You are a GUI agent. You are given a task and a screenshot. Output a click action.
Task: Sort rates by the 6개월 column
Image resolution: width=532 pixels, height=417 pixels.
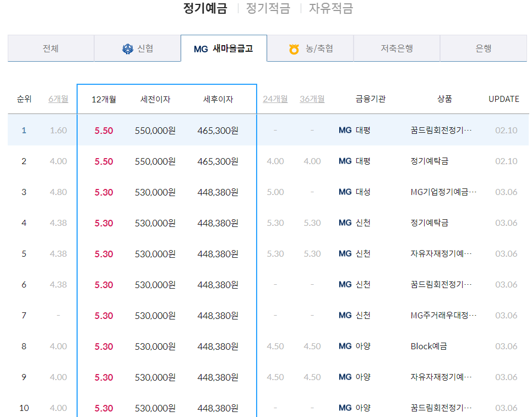coord(58,99)
